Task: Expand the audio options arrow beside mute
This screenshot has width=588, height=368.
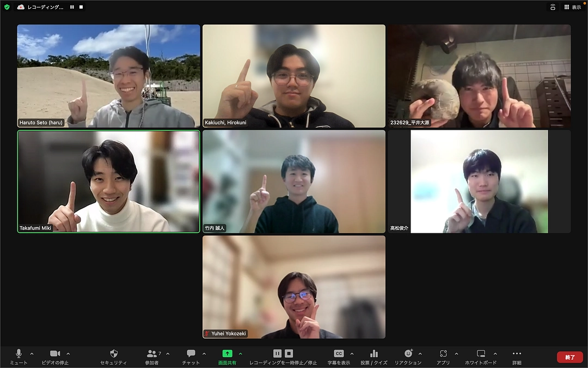Action: (x=32, y=354)
